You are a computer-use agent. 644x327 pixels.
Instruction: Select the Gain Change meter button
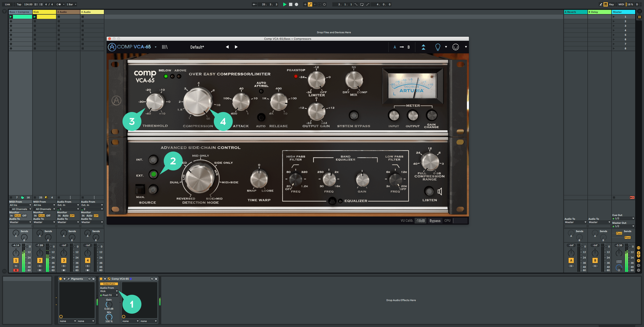[431, 115]
